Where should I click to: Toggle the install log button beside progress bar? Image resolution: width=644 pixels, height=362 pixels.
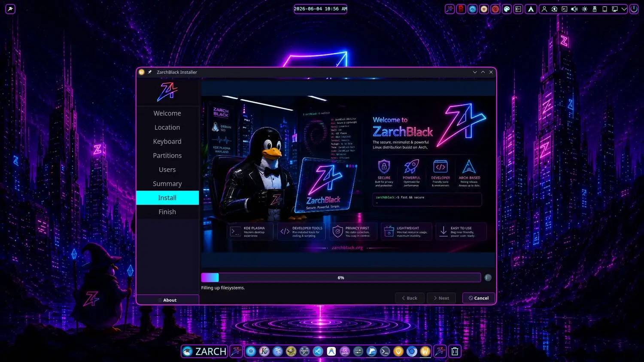[488, 278]
